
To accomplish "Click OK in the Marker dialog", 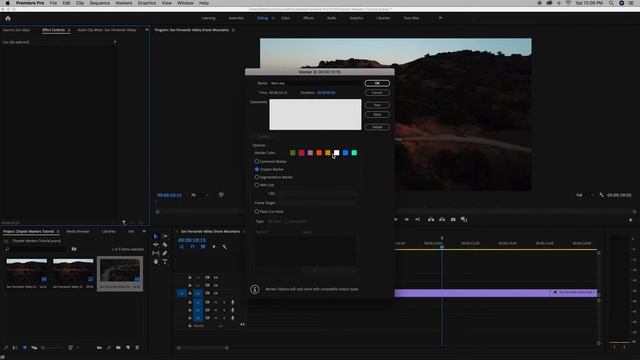I will 377,83.
